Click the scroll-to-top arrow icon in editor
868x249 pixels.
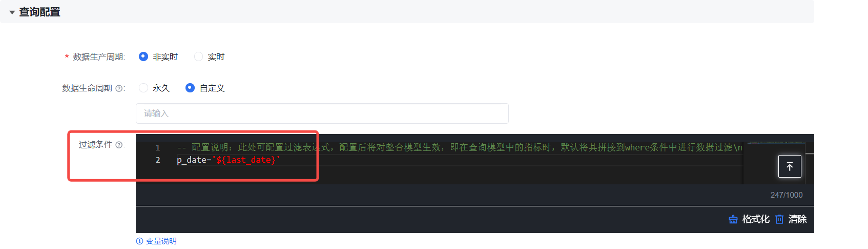(x=790, y=166)
